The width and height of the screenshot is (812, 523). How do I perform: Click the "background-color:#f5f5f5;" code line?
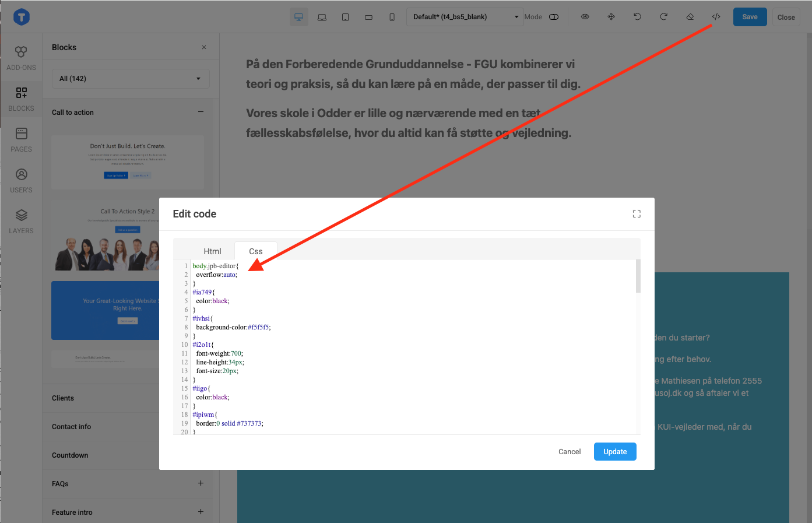(233, 327)
